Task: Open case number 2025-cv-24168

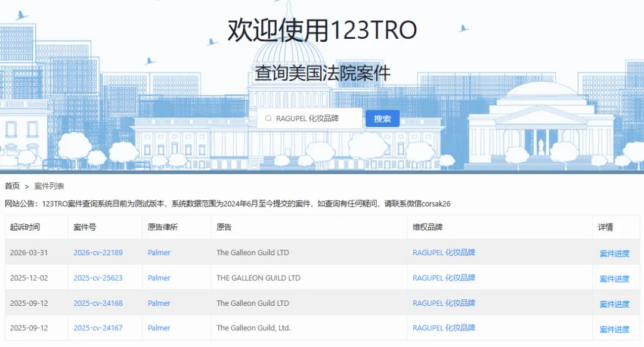Action: pyautogui.click(x=98, y=303)
